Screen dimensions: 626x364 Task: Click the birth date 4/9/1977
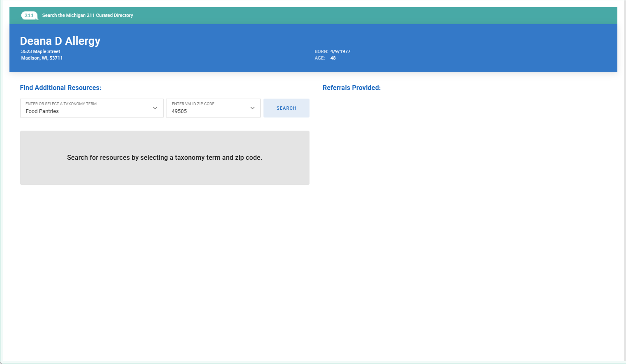pyautogui.click(x=340, y=51)
